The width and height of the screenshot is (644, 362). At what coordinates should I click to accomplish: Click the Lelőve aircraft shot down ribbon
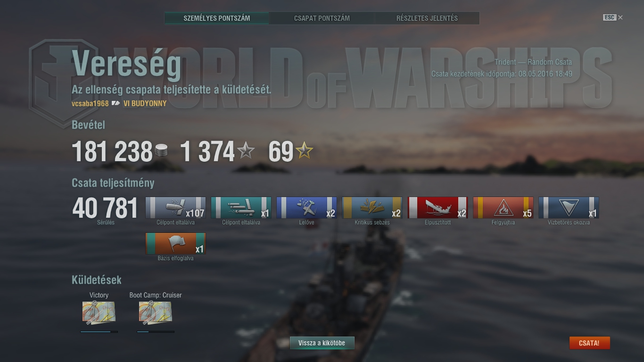point(306,208)
